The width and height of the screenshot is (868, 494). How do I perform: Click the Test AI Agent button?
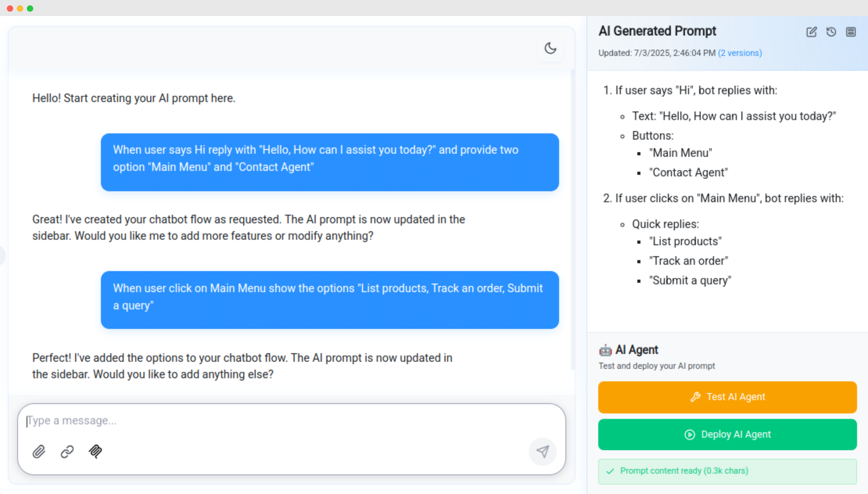pos(727,397)
